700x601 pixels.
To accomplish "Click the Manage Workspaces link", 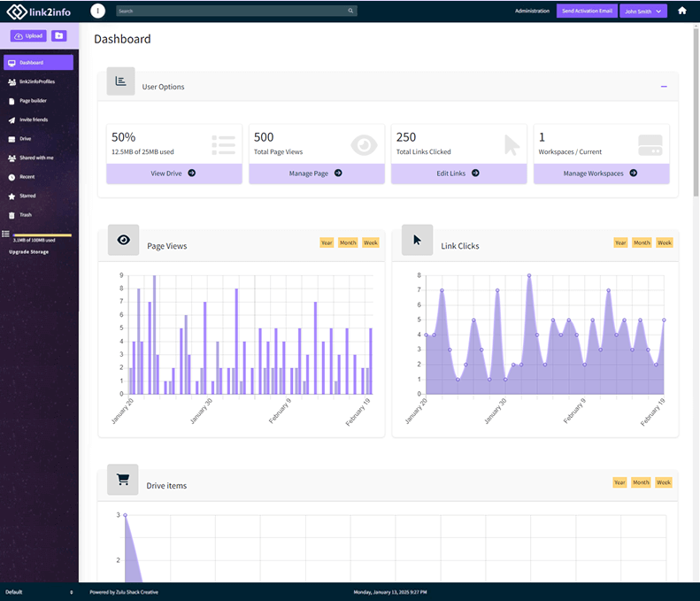I will click(x=600, y=173).
